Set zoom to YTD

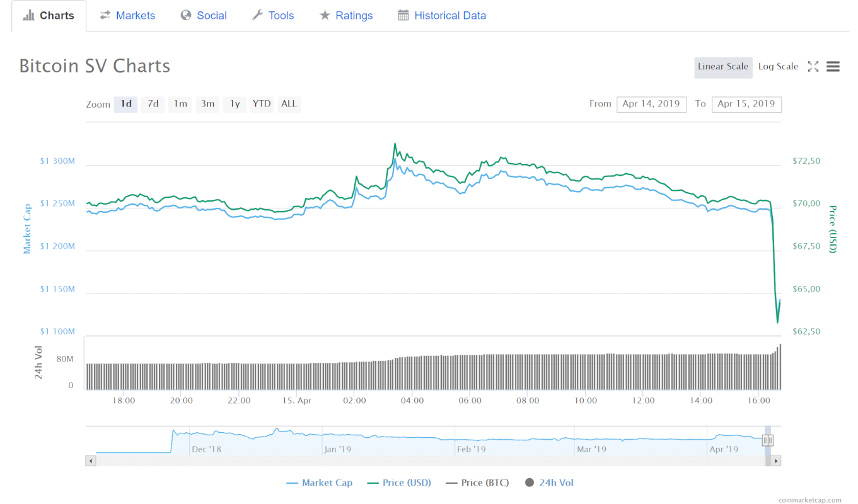tap(262, 104)
